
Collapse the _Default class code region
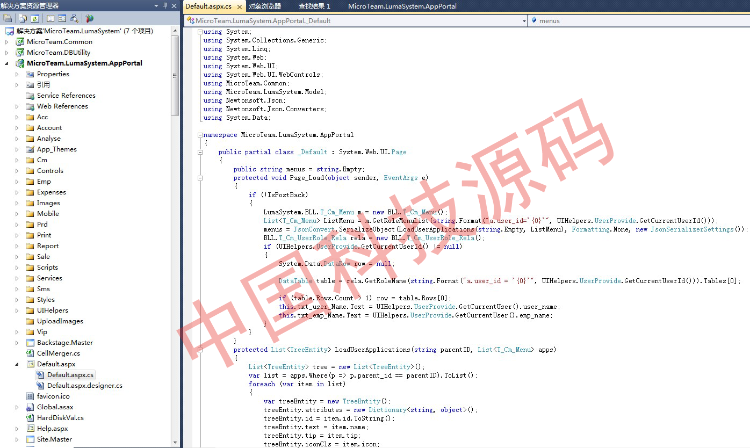click(x=200, y=152)
